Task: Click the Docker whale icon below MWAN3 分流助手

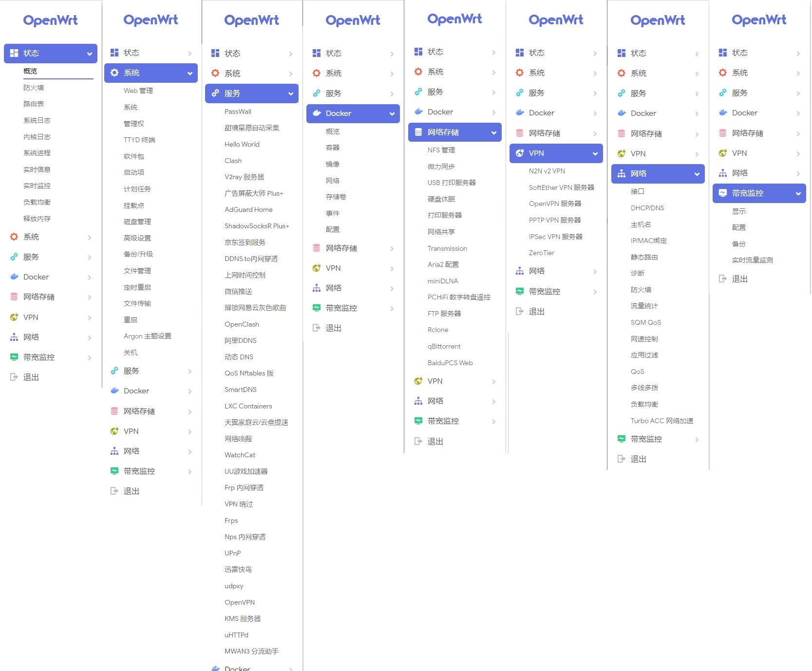Action: [215, 668]
